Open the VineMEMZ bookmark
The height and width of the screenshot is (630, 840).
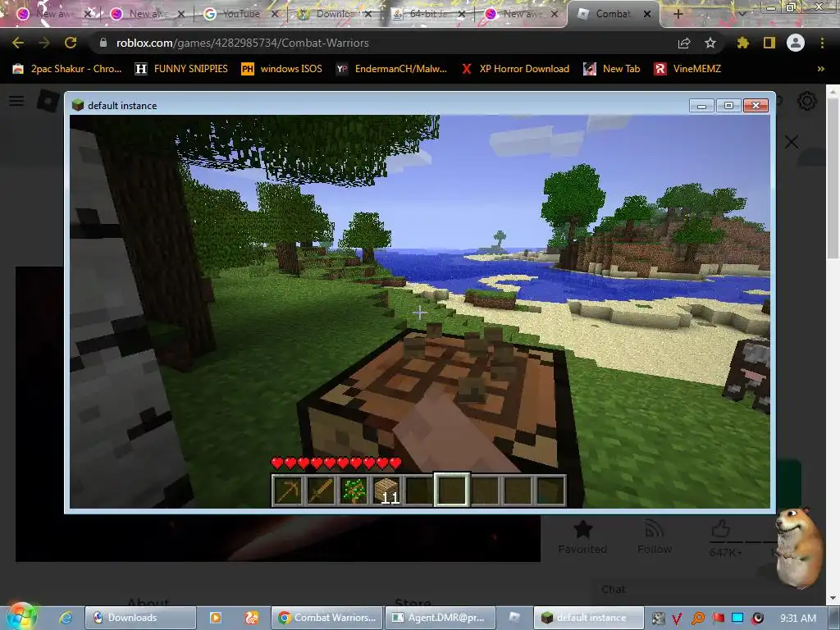click(x=688, y=69)
